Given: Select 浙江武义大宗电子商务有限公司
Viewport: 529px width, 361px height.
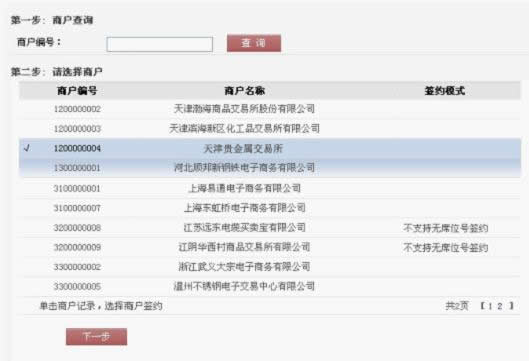Looking at the screenshot, I should click(x=244, y=267).
